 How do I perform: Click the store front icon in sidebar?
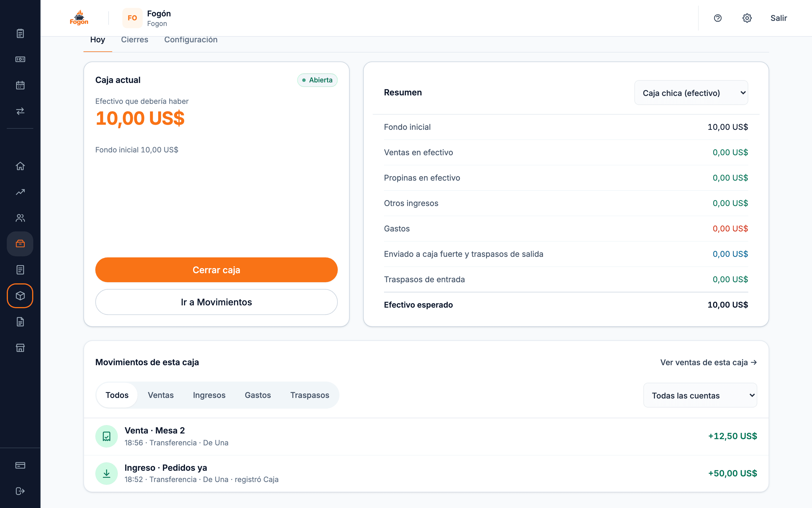pyautogui.click(x=20, y=348)
